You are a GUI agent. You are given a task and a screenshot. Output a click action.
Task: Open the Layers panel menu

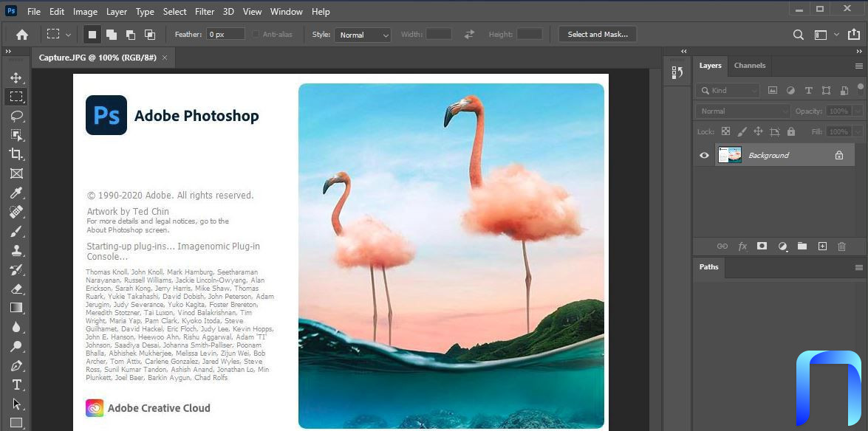point(858,66)
